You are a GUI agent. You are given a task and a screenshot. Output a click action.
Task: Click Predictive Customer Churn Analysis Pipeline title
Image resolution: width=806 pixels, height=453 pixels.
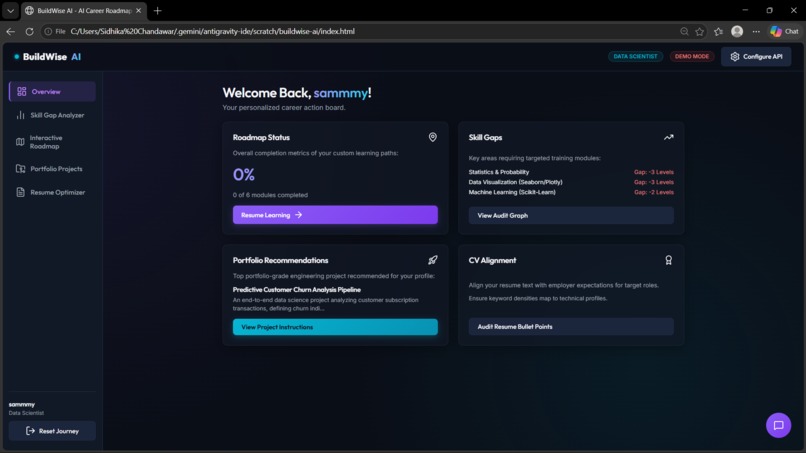tap(297, 289)
